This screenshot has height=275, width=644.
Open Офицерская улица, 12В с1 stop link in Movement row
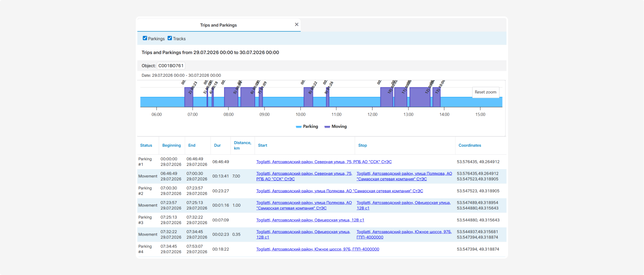tap(403, 205)
